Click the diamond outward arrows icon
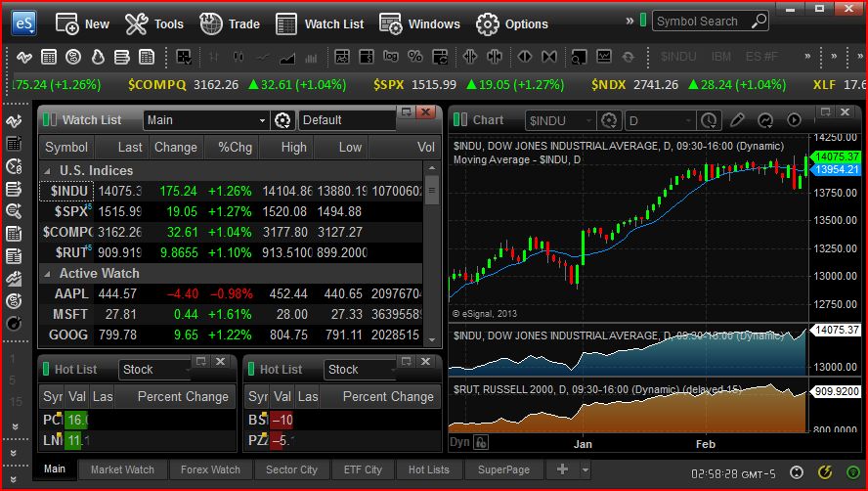 [x=524, y=57]
